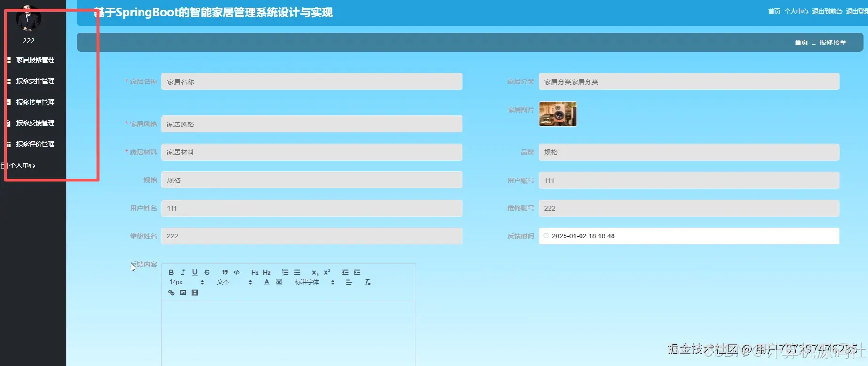
Task: Toggle italic formatting in the editor
Action: pos(183,272)
